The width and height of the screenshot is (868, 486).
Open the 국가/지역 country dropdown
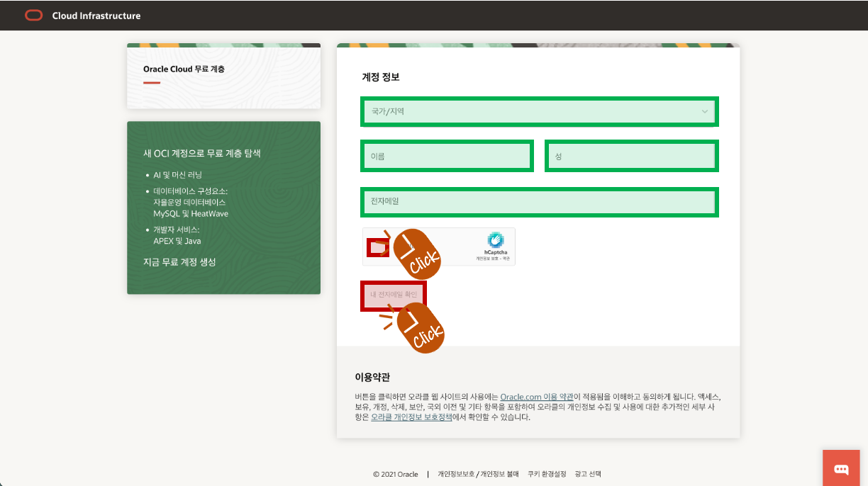point(539,111)
